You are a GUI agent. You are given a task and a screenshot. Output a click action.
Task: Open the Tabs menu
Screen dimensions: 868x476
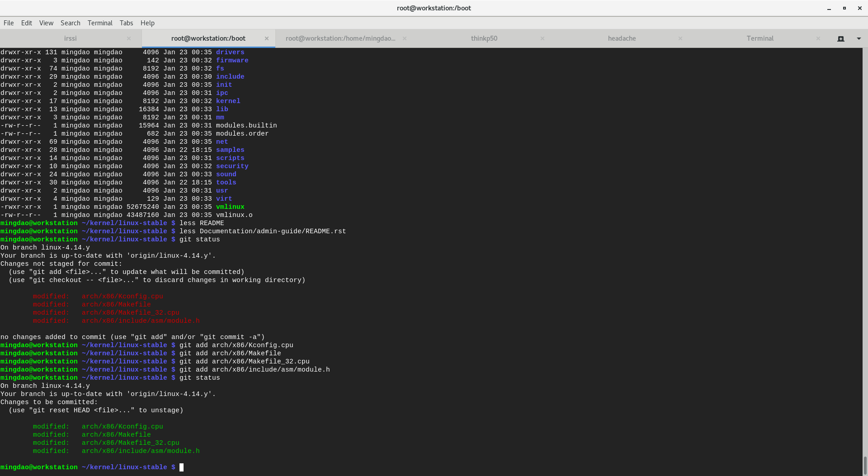click(x=126, y=23)
